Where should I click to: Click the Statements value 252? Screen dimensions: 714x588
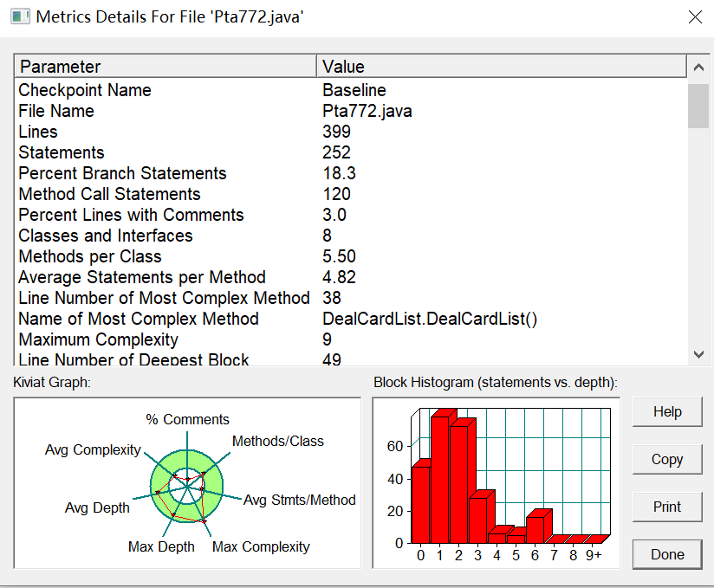click(x=336, y=152)
